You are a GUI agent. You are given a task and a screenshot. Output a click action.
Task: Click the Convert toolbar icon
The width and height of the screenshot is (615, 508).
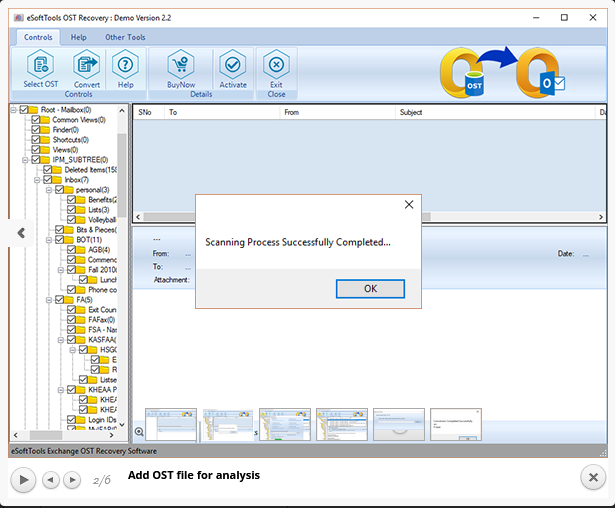coord(86,64)
